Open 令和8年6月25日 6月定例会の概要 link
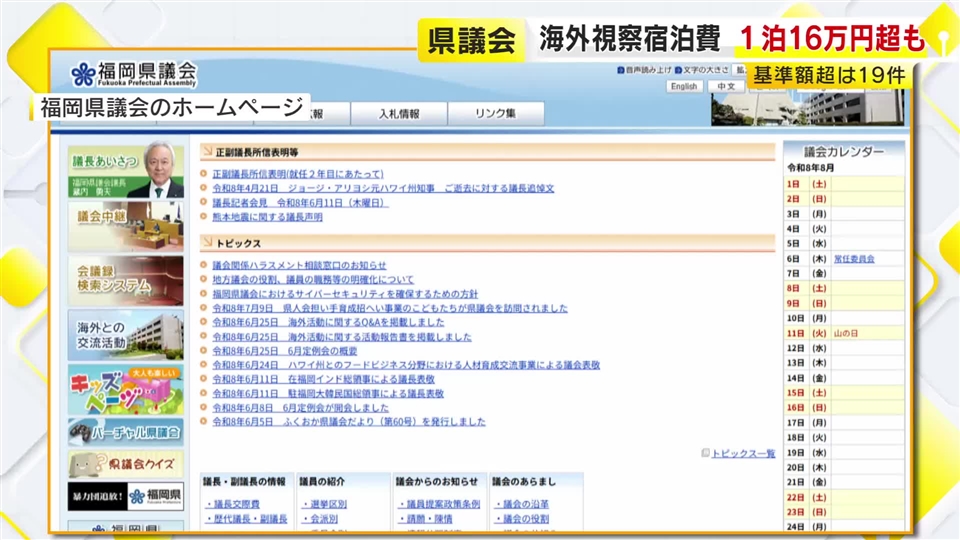Viewport: 960px width, 540px height. pyautogui.click(x=285, y=351)
